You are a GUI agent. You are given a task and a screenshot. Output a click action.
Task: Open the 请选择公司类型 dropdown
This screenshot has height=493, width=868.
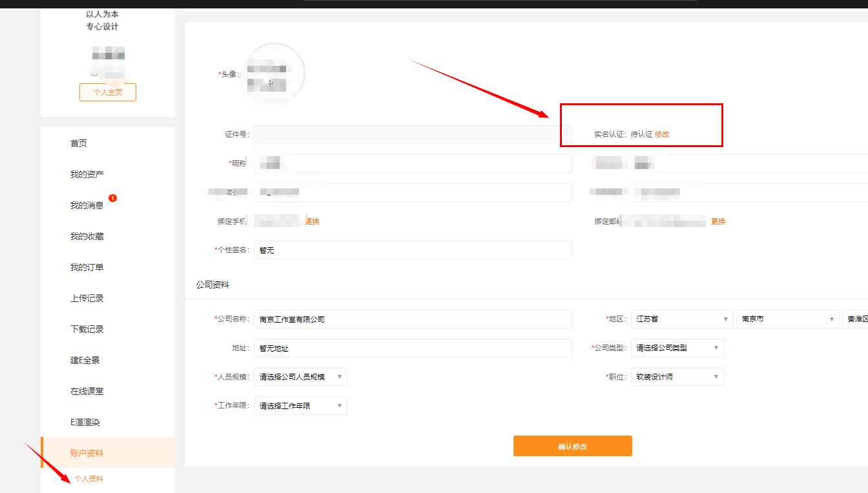(x=677, y=348)
